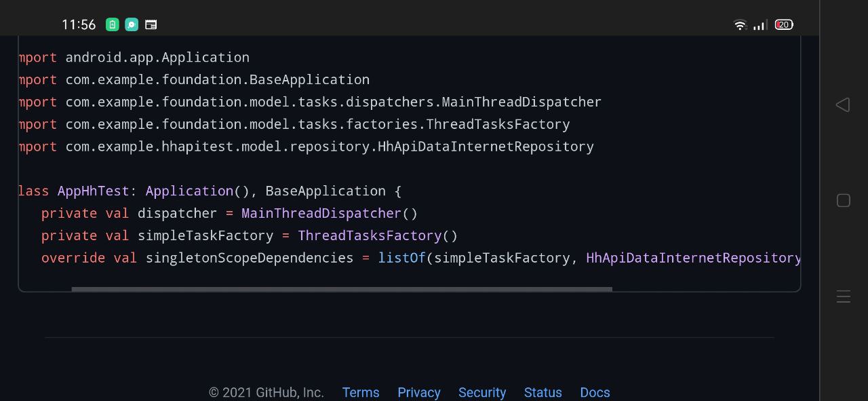
Task: Open the Terms footer link
Action: tap(361, 392)
